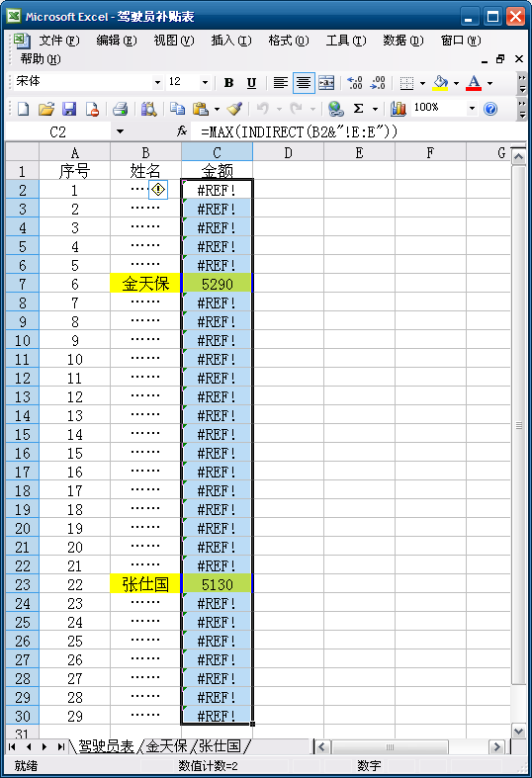
Task: Toggle the Center alignment button
Action: point(304,82)
